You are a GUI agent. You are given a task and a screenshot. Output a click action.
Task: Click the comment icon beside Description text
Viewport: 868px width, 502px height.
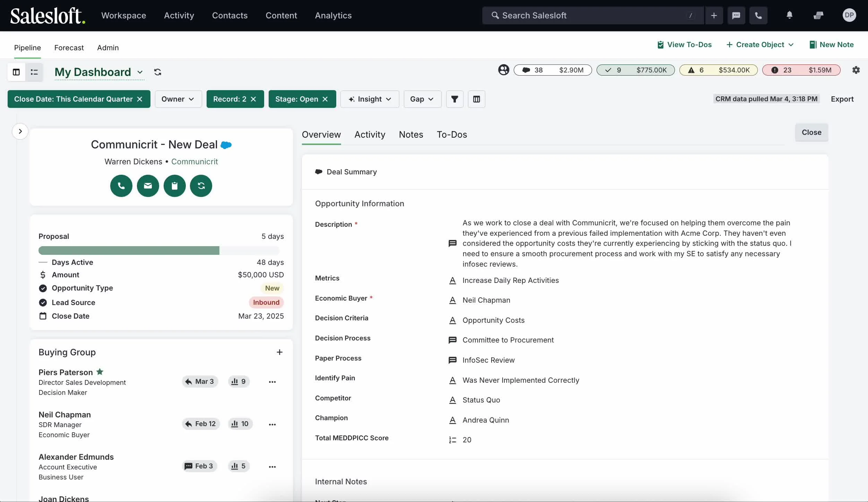click(x=452, y=243)
